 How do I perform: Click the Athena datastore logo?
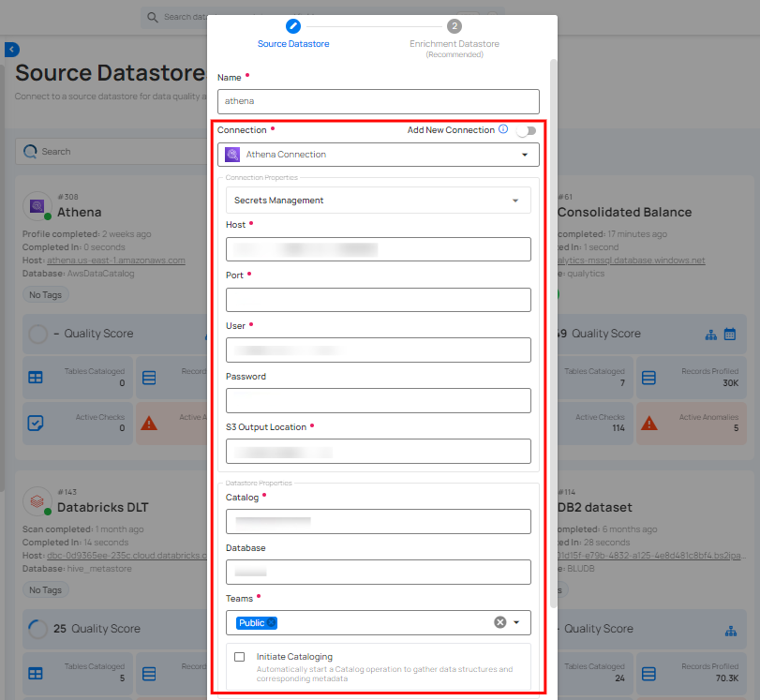click(x=37, y=205)
